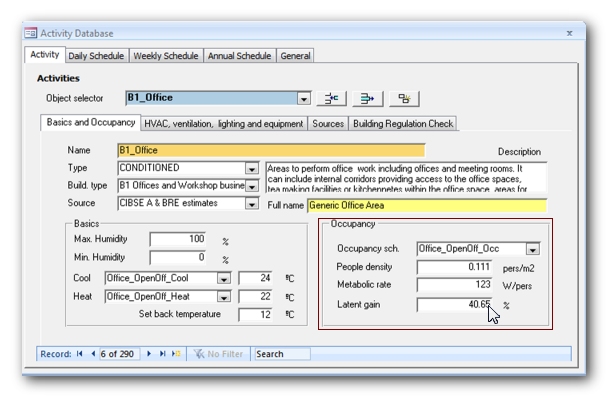Click the Max. Humidity value field
Viewport: 607px width, 397px height.
(178, 239)
